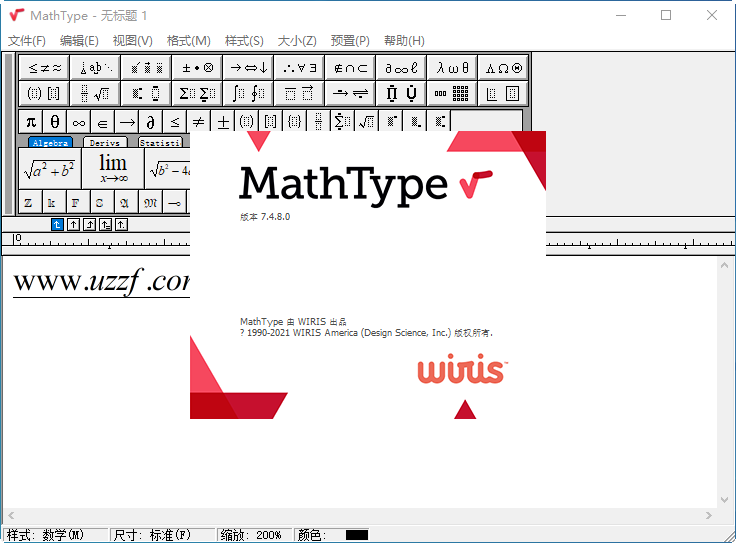
Task: Open the 格式(M) menu
Action: coord(189,41)
